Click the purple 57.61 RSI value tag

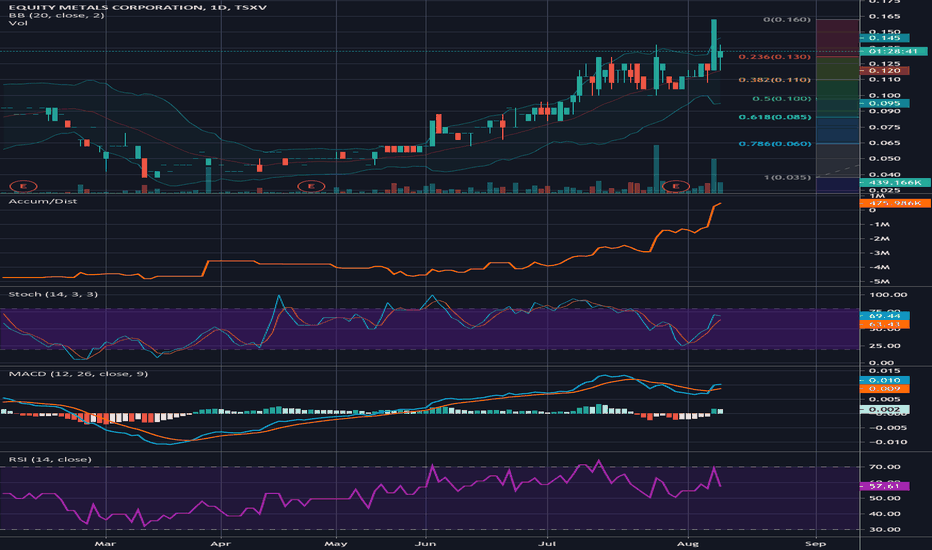coord(884,486)
